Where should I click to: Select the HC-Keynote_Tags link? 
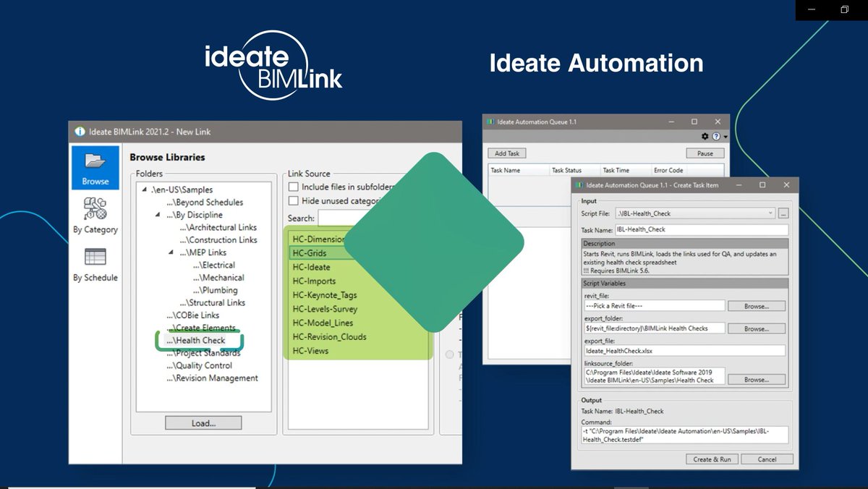pyautogui.click(x=325, y=295)
